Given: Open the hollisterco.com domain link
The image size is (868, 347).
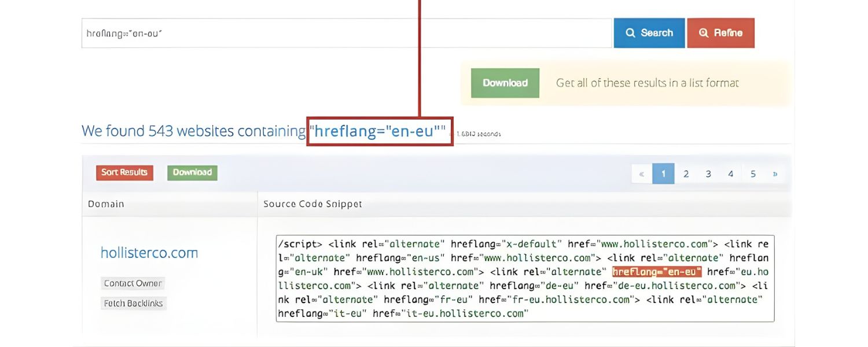Looking at the screenshot, I should coord(149,252).
